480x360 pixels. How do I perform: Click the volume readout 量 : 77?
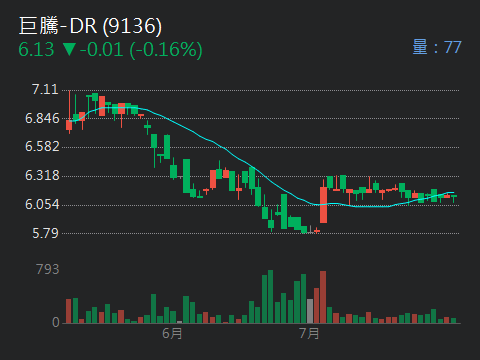click(437, 47)
